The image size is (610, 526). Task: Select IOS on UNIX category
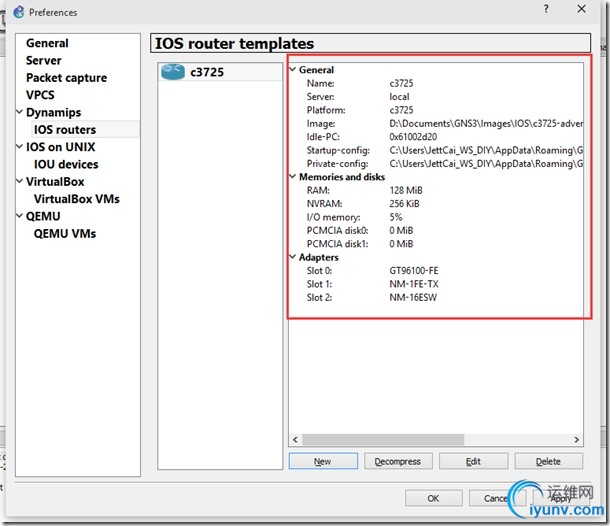tap(60, 147)
